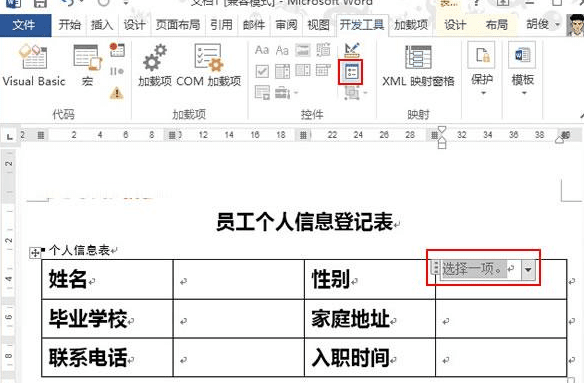
Task: Insert Plain Text content control
Action: (282, 50)
